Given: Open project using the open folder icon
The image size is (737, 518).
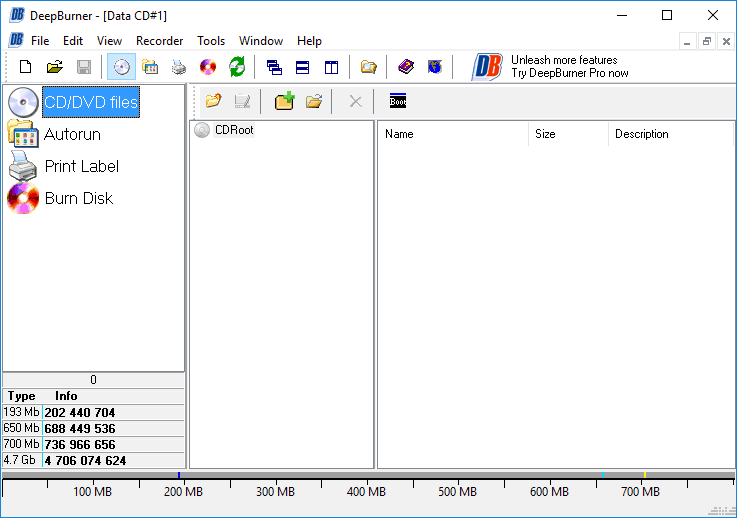Looking at the screenshot, I should pos(55,67).
